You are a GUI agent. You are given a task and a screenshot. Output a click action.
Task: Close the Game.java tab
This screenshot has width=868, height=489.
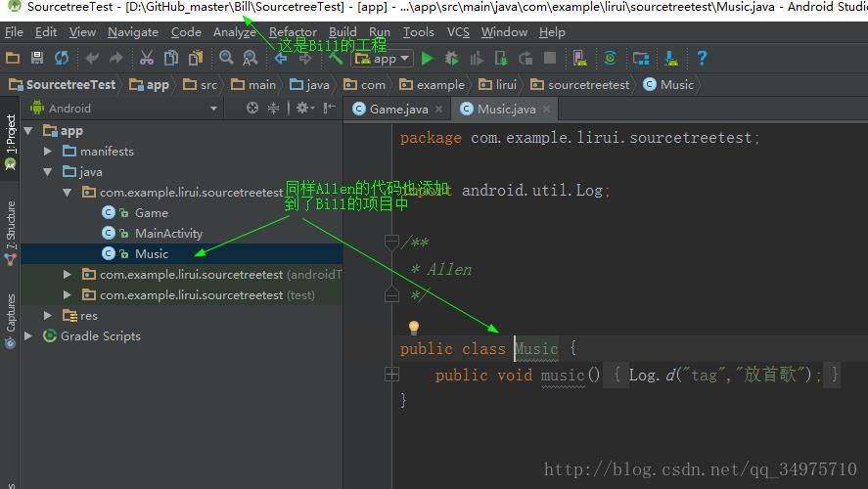click(439, 109)
